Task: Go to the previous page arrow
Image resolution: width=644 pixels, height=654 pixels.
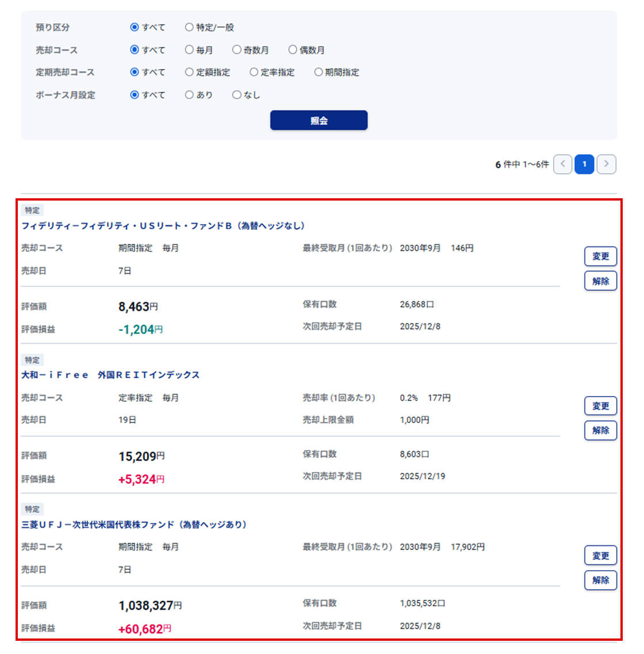Action: [x=562, y=164]
